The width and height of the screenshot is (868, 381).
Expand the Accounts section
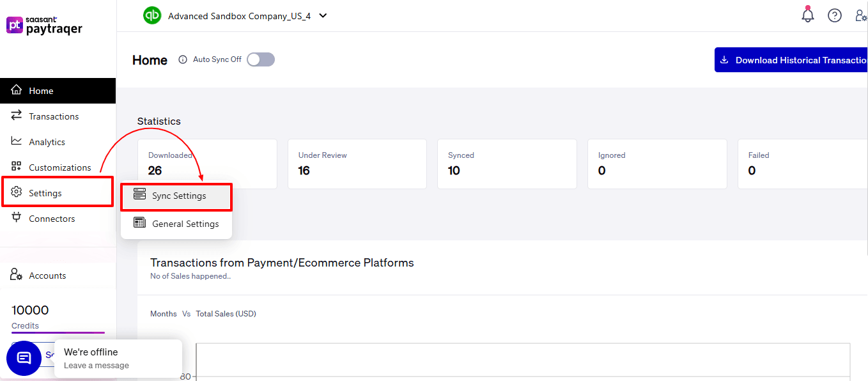coord(47,275)
